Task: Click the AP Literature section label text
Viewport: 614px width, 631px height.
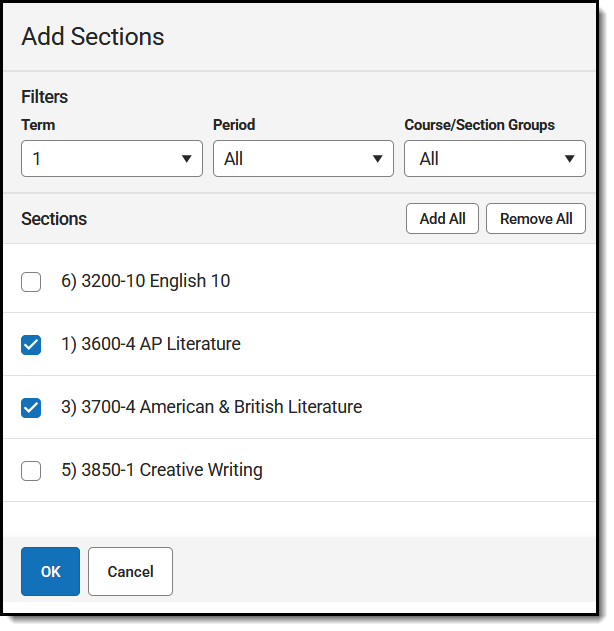Action: pos(150,344)
